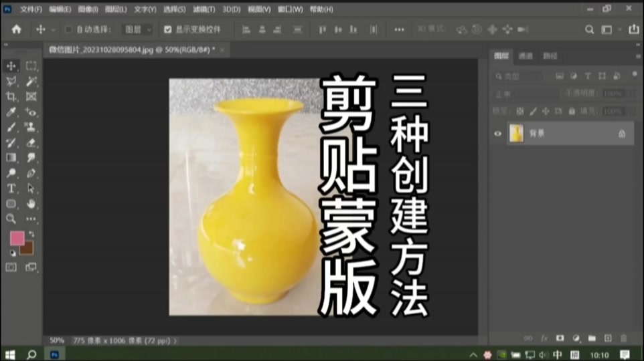Select the Smudge tool

tap(31, 158)
